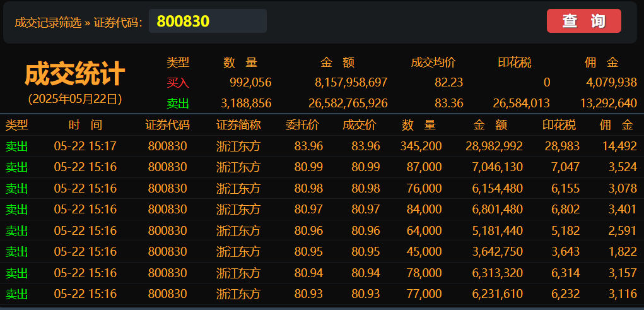Click the 买入 summary row label
This screenshot has width=644, height=310.
pyautogui.click(x=178, y=83)
